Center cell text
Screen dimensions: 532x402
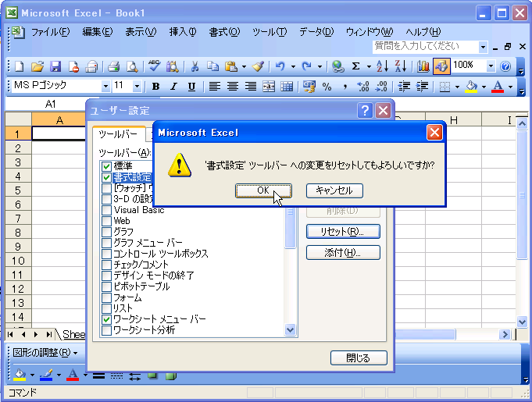point(233,87)
